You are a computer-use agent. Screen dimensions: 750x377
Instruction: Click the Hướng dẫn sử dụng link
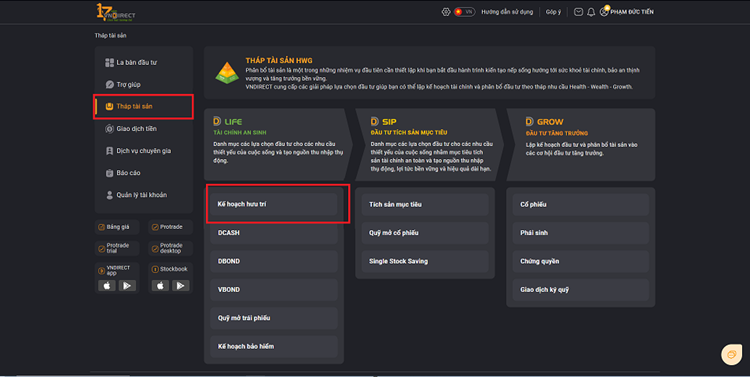507,12
